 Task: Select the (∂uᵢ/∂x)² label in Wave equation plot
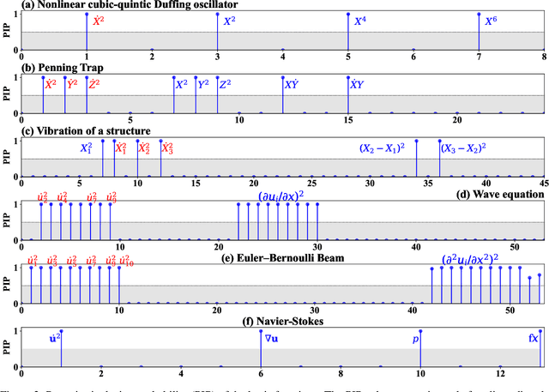click(287, 196)
